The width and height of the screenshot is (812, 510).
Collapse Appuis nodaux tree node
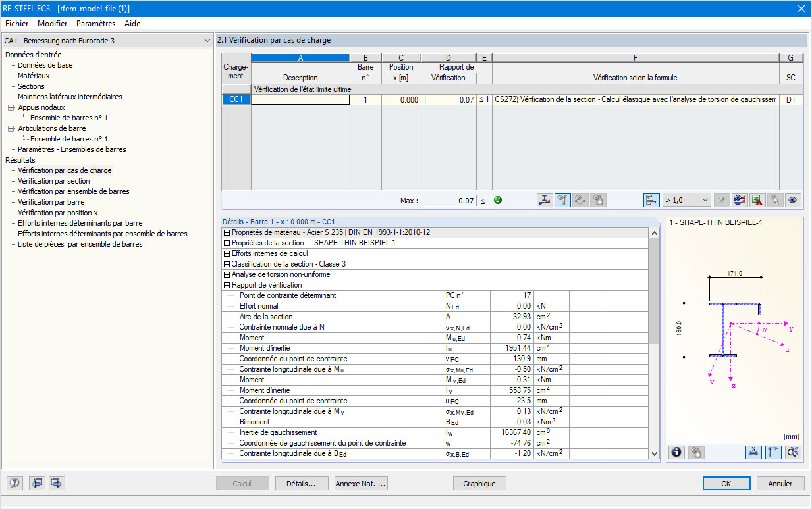pos(11,107)
